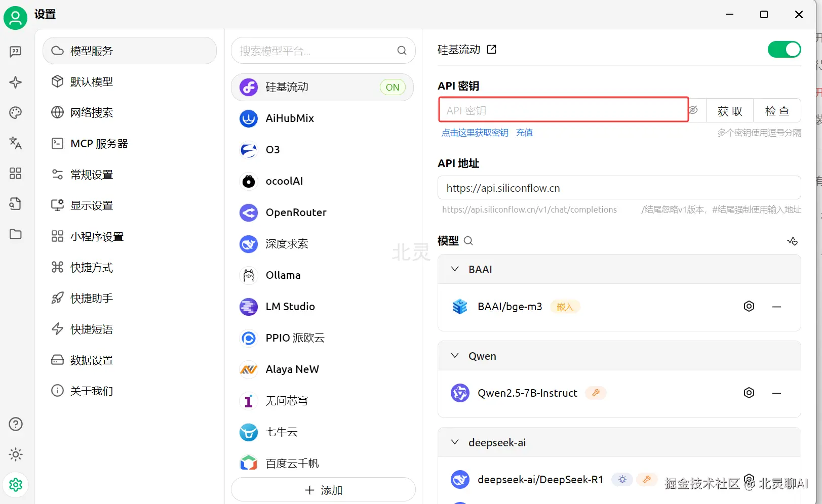Open 小程序设置 settings section
This screenshot has width=822, height=504.
130,236
